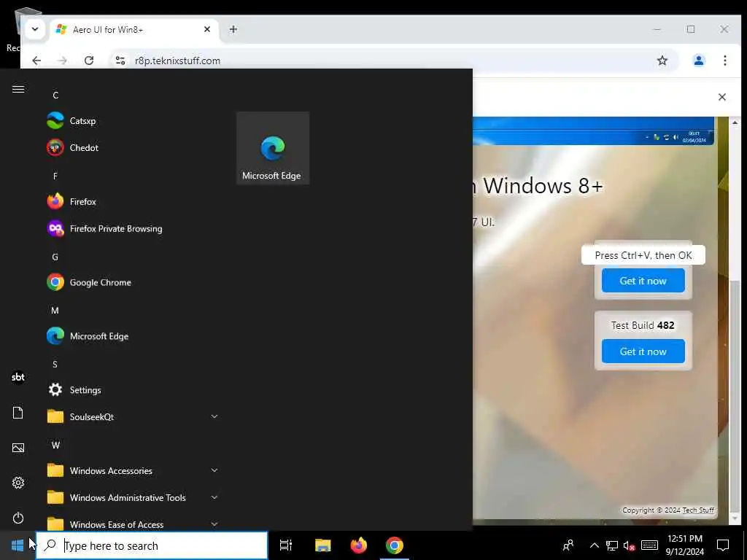Open Documents from Start sidebar
Image resolution: width=747 pixels, height=560 pixels.
pos(18,413)
